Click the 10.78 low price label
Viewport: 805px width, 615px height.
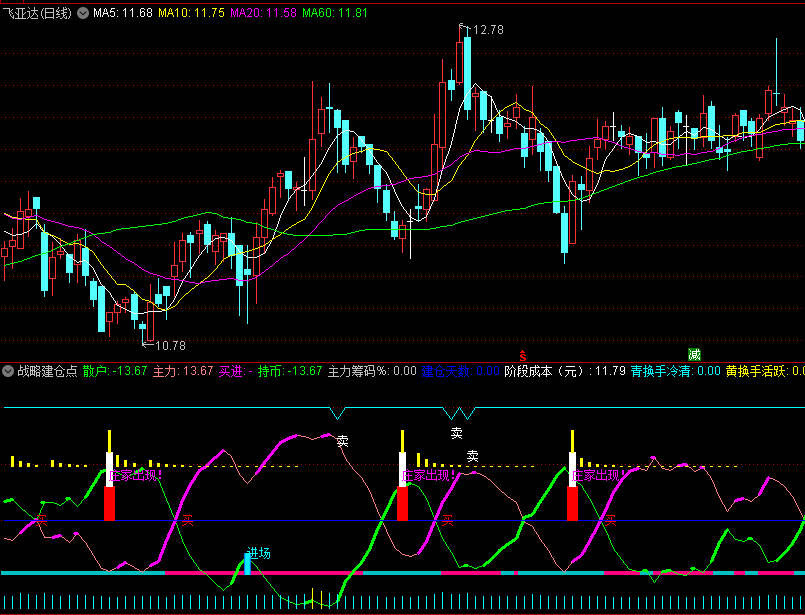point(170,345)
